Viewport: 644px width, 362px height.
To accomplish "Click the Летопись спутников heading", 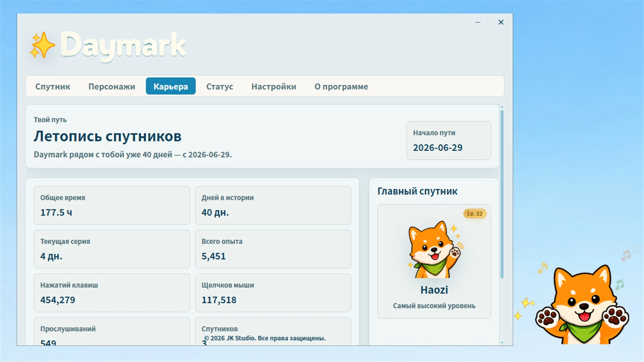I will point(108,136).
